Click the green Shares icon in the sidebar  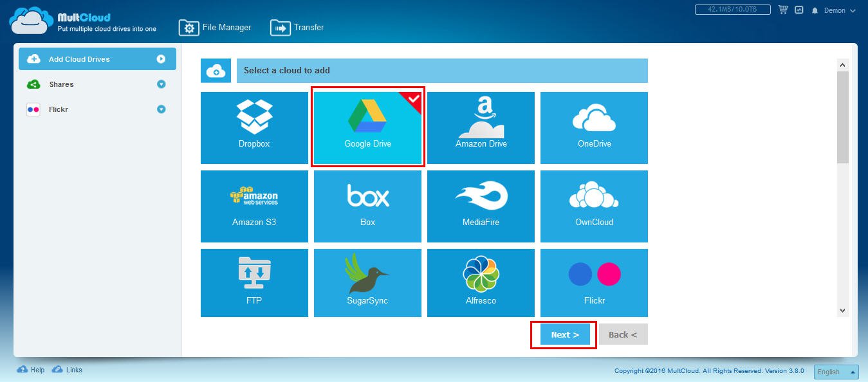33,84
